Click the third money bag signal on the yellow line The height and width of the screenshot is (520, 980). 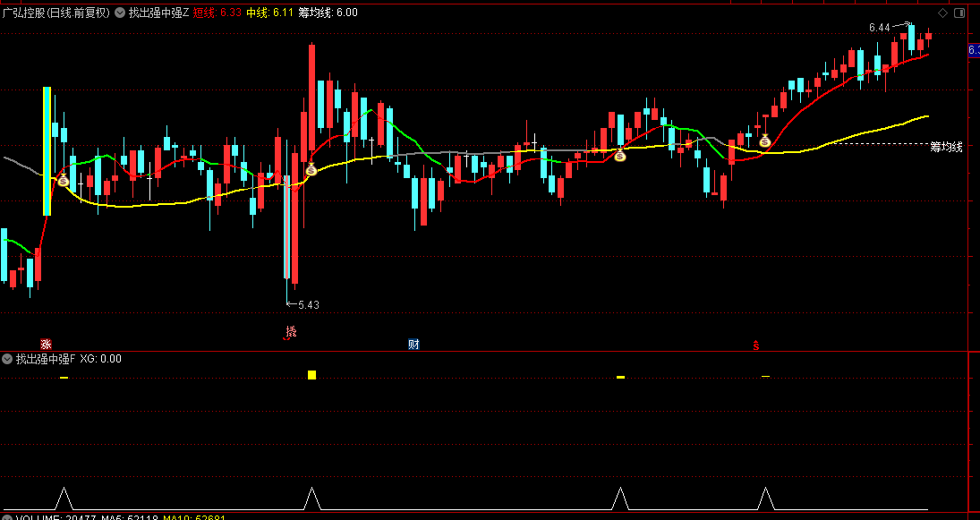tap(619, 155)
